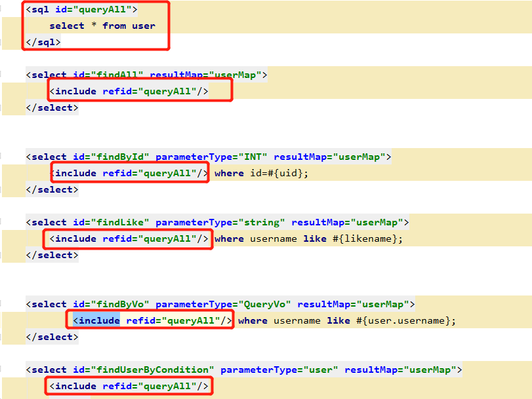Click resultMap="userMap" on the findLike line
Viewport: 532px width, 399px height.
(x=348, y=222)
